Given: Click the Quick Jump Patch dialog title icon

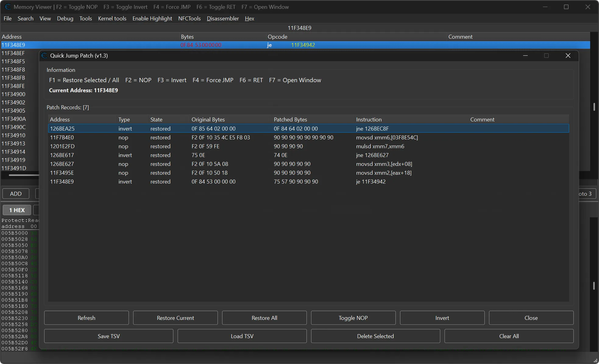Looking at the screenshot, I should 44,55.
